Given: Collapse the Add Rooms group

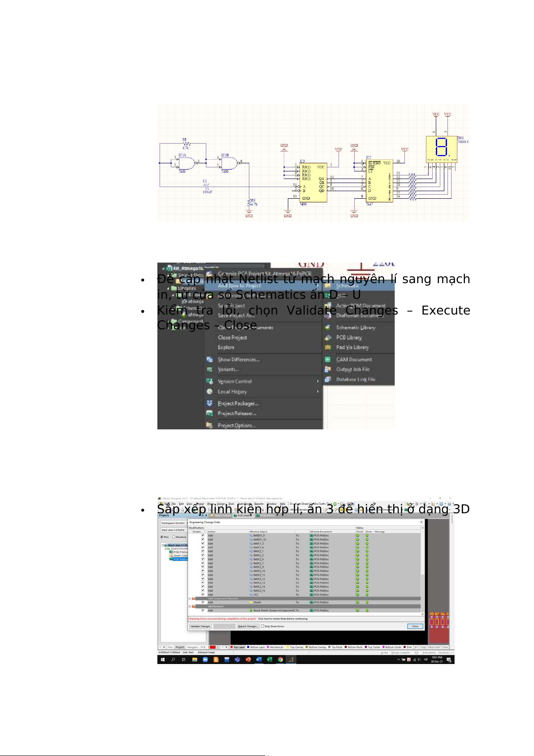Looking at the screenshot, I should (190, 606).
